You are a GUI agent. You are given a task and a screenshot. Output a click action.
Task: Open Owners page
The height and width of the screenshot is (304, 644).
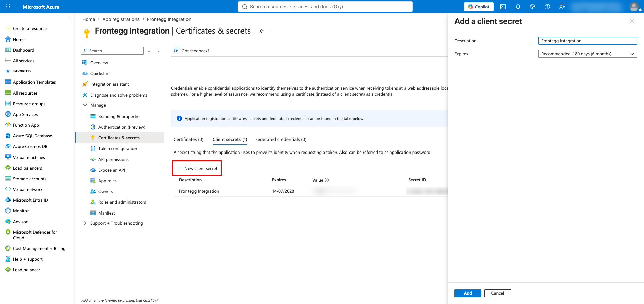click(x=105, y=191)
